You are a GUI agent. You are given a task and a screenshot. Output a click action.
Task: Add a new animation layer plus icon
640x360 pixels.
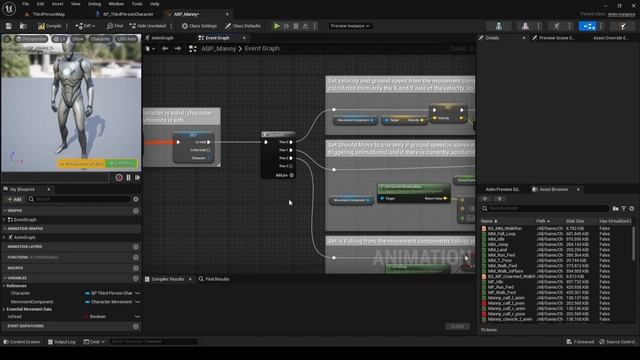click(x=136, y=247)
